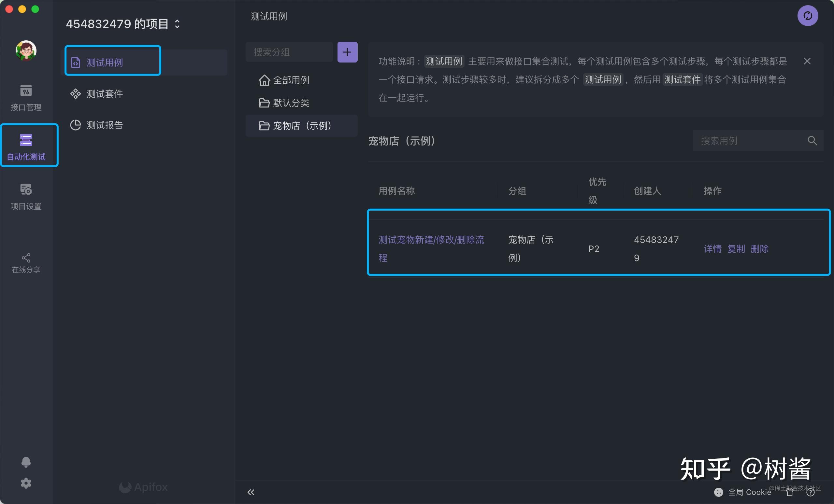This screenshot has height=504, width=834.
Task: Click the 操作 column header
Action: [712, 191]
